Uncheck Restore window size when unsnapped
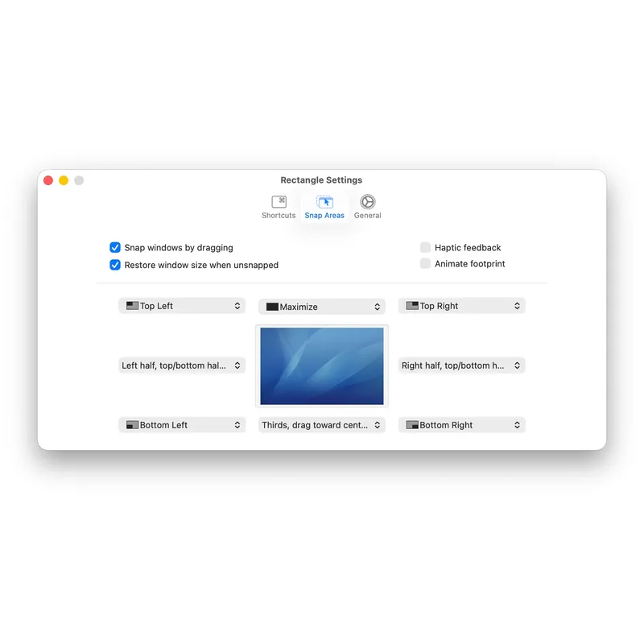This screenshot has width=644, height=644. (x=115, y=265)
